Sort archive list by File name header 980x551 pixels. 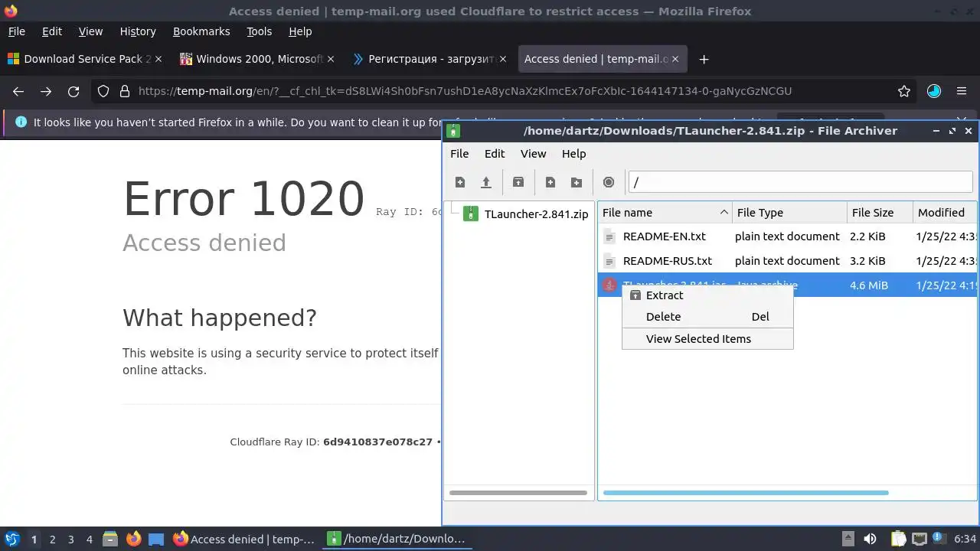click(665, 213)
